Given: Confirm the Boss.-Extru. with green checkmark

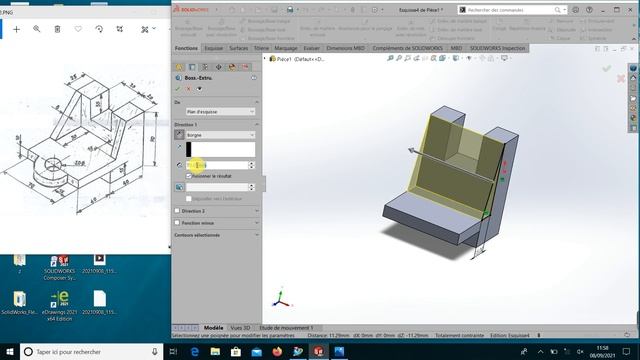Looking at the screenshot, I should (x=178, y=89).
